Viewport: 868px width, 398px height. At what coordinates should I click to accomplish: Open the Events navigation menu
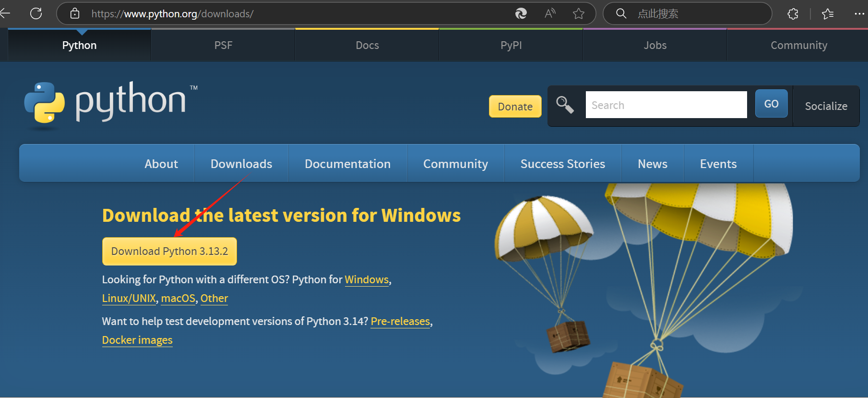[718, 164]
